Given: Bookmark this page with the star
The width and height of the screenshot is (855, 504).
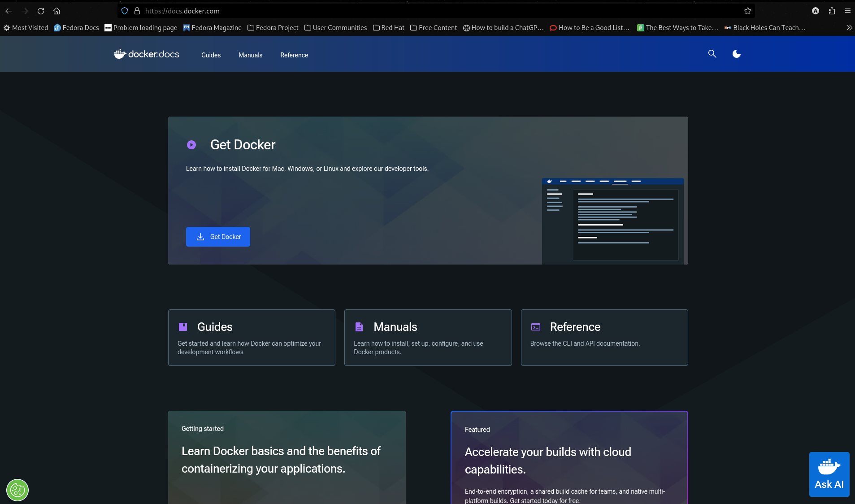Looking at the screenshot, I should 747,11.
